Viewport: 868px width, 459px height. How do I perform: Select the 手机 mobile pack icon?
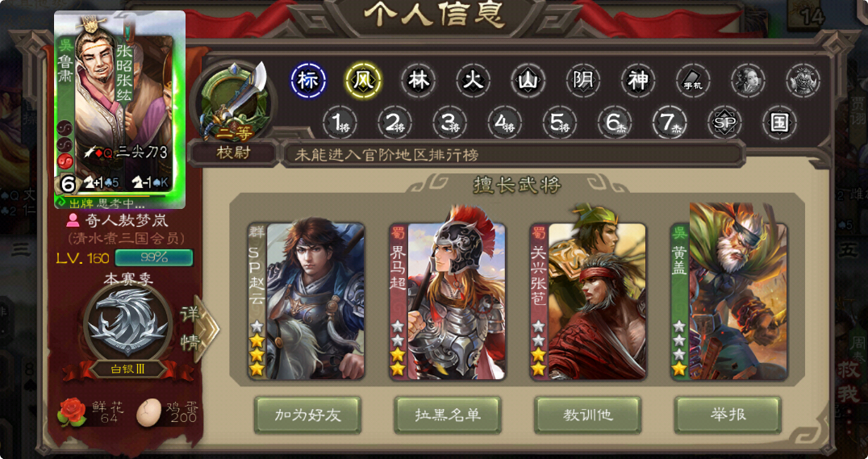click(x=693, y=81)
